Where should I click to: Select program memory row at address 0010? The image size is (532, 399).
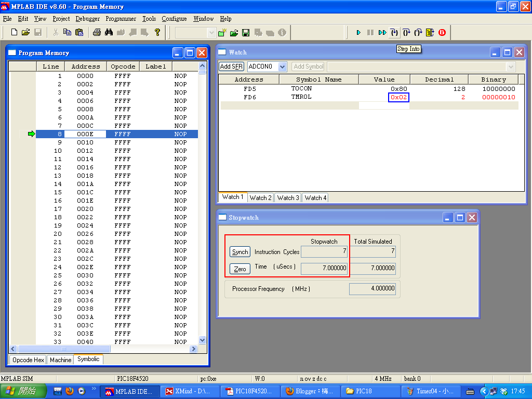(117, 142)
